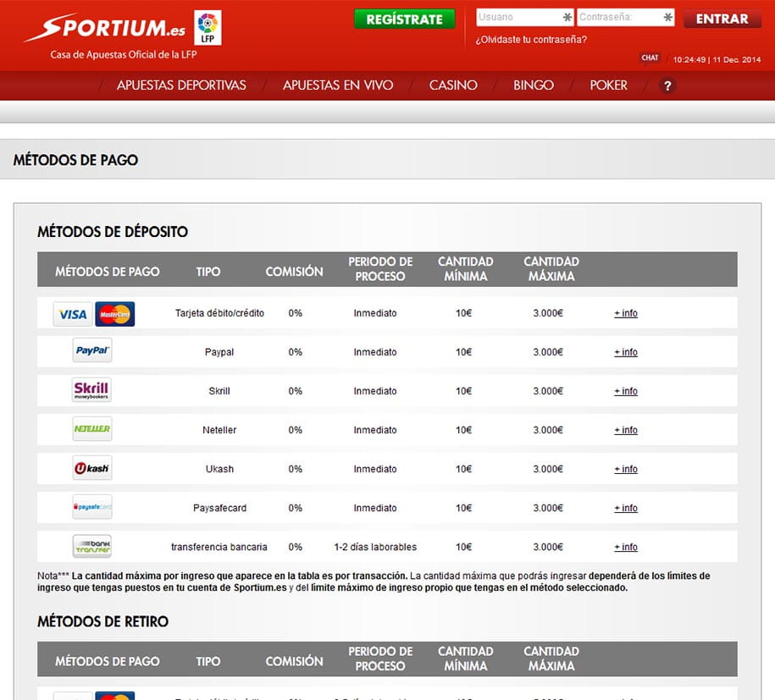The height and width of the screenshot is (700, 775).
Task: Click the 'Ukash' type text
Action: [x=219, y=469]
